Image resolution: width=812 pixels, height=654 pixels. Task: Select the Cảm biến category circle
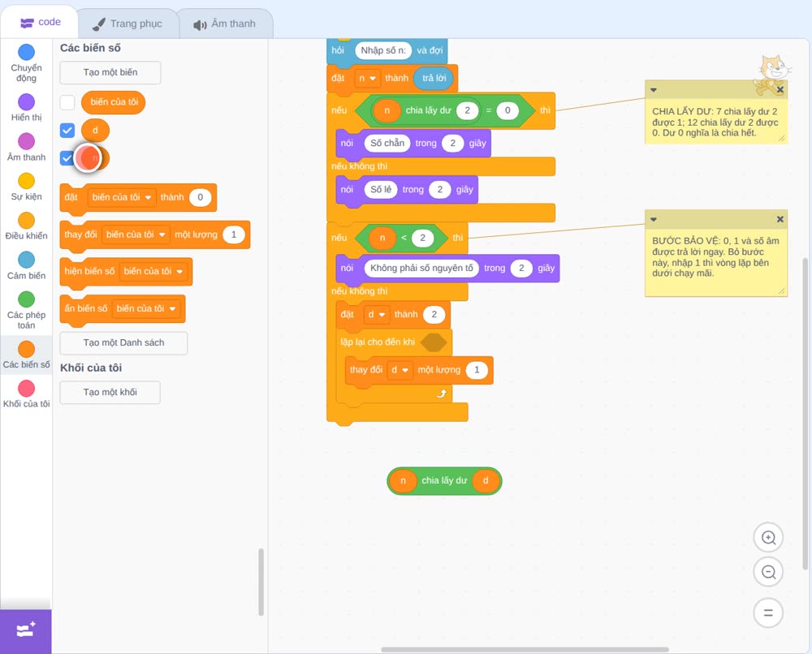[27, 260]
